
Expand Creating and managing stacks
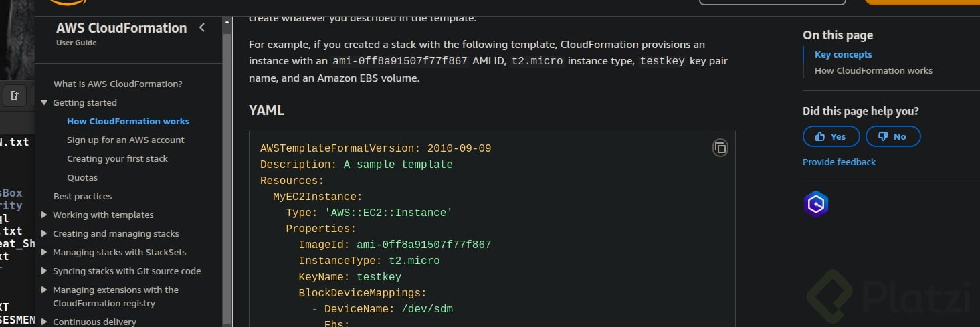click(x=45, y=234)
